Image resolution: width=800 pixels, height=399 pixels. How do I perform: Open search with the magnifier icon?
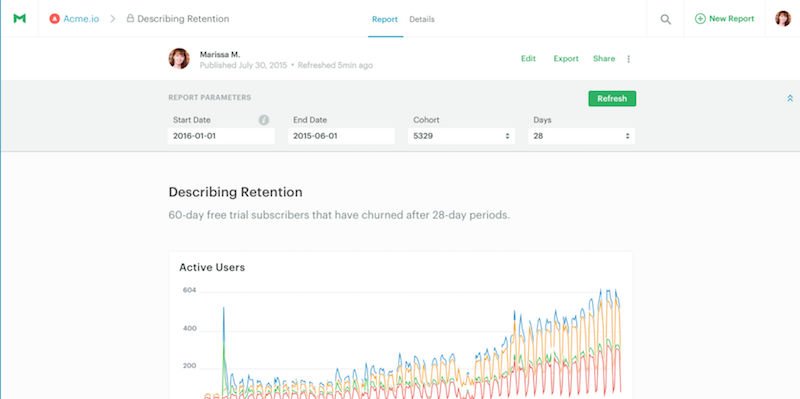pos(665,19)
